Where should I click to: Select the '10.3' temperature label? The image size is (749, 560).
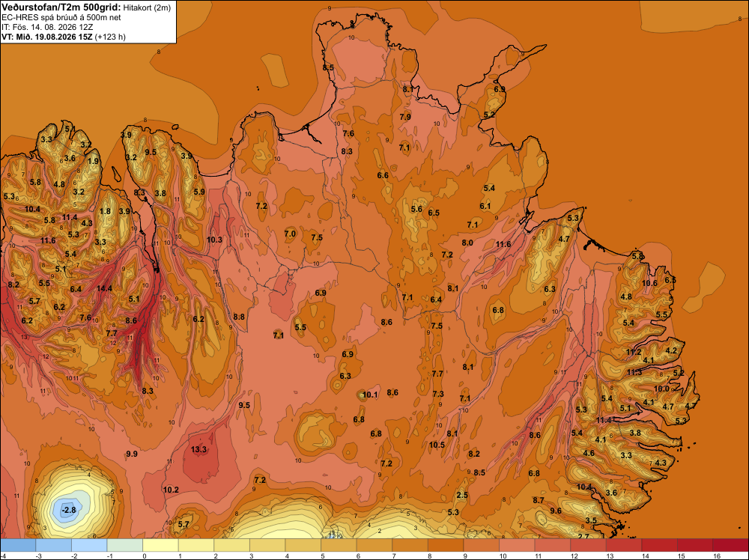(214, 240)
